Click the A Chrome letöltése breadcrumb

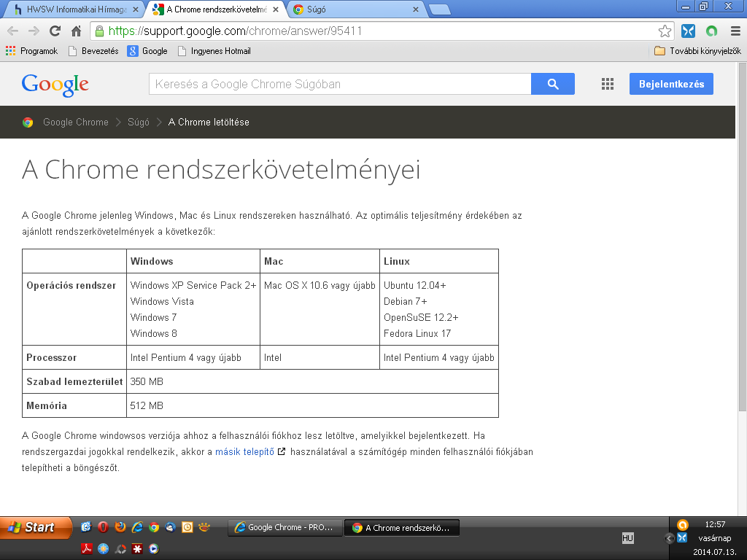coord(209,122)
